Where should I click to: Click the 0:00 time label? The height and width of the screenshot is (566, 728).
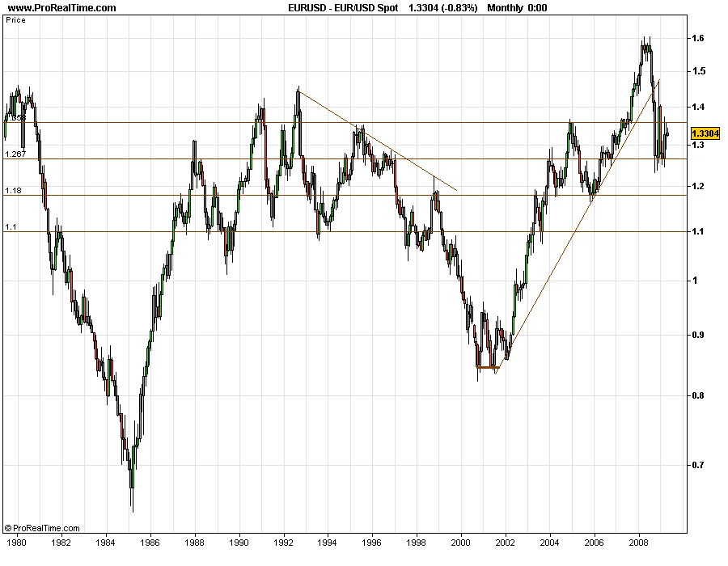(537, 8)
